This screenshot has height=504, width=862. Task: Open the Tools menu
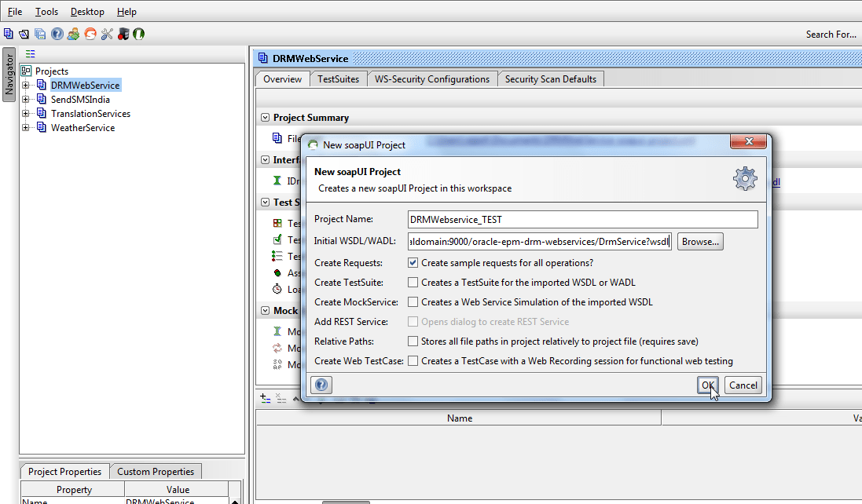(x=46, y=12)
